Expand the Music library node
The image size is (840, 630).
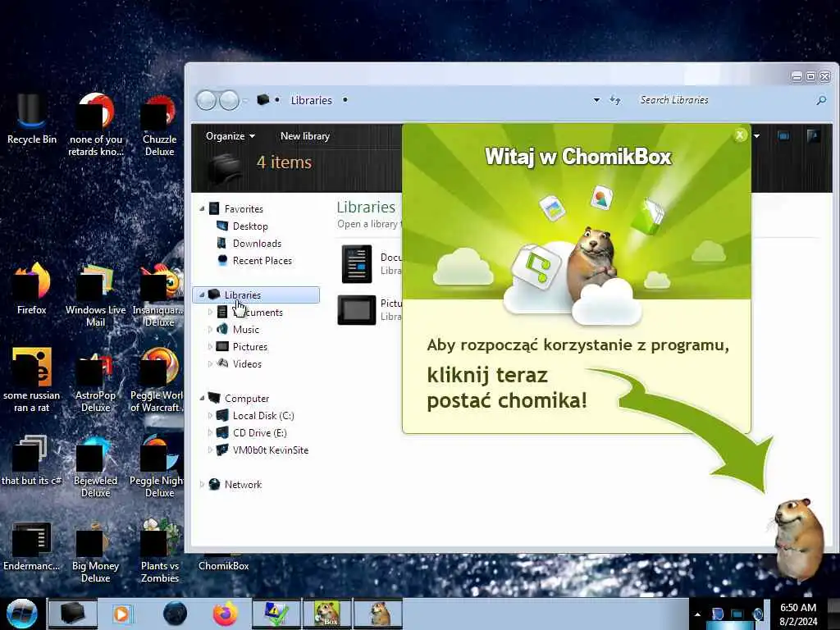(210, 329)
